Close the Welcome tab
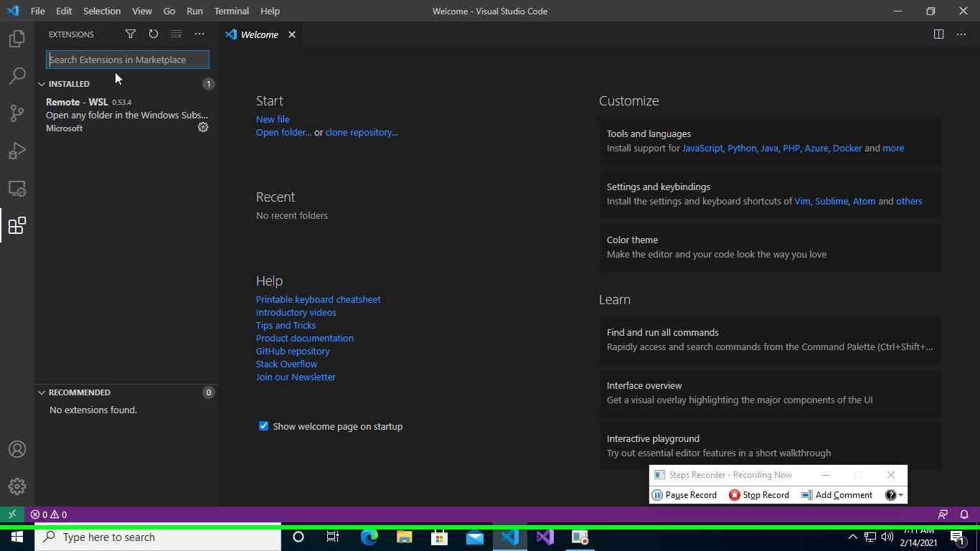 pos(292,34)
